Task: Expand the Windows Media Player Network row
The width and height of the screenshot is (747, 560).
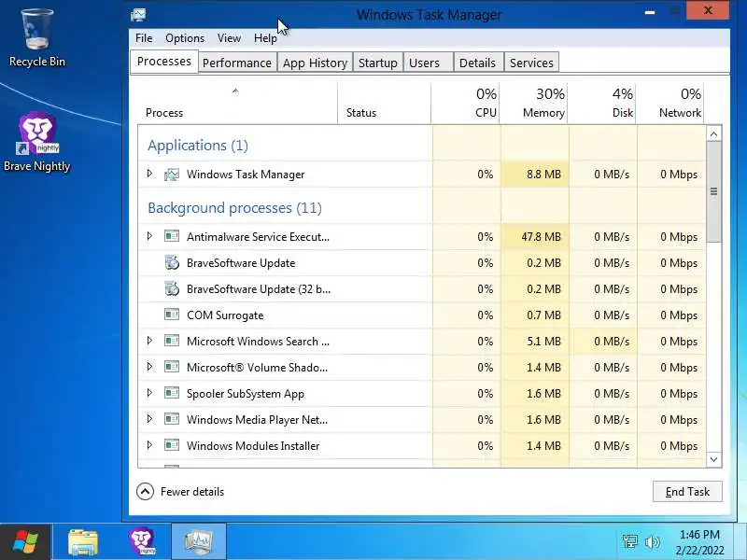Action: coord(149,419)
